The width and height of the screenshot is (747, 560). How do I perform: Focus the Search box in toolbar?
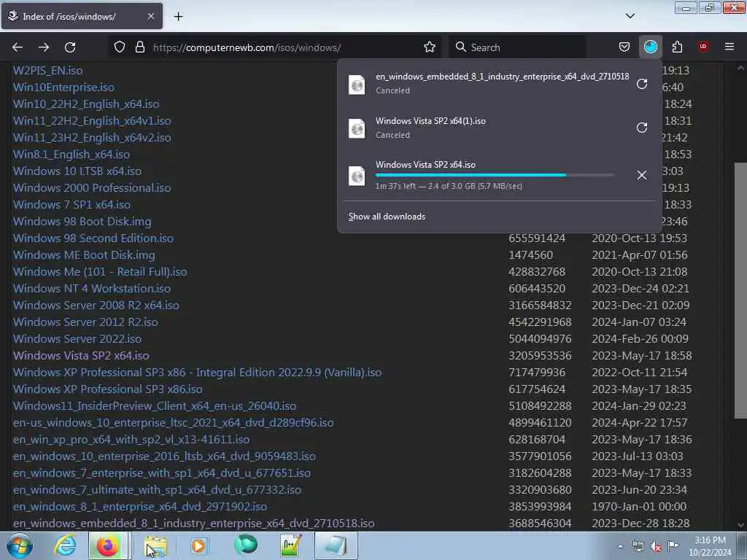(x=517, y=47)
